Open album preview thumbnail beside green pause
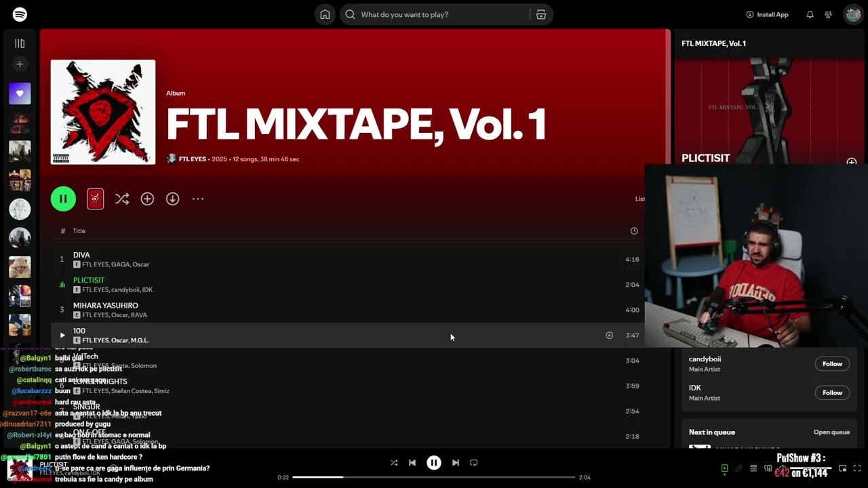 (95, 199)
